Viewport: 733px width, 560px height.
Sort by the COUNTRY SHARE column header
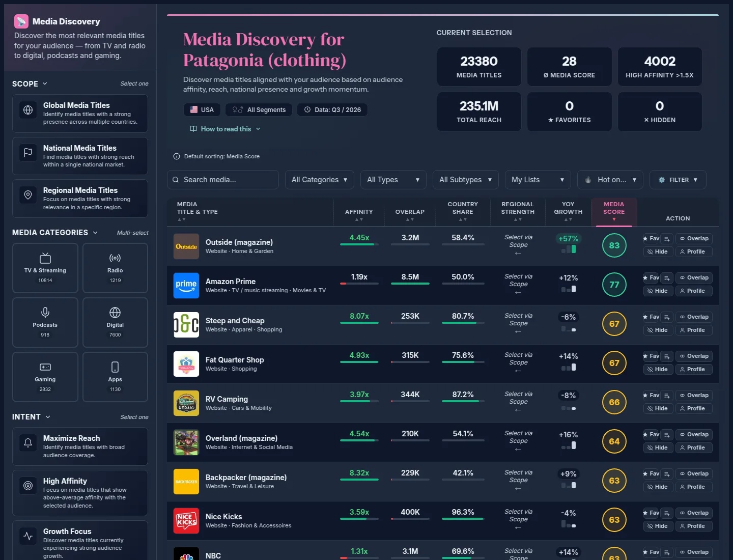click(463, 211)
